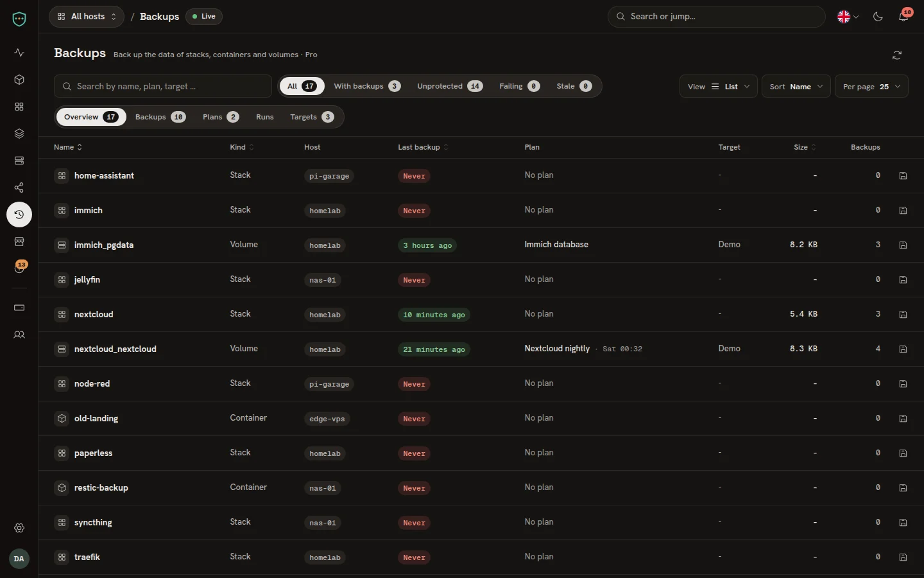Switch to the Targets tab
This screenshot has width=924, height=578.
(312, 117)
